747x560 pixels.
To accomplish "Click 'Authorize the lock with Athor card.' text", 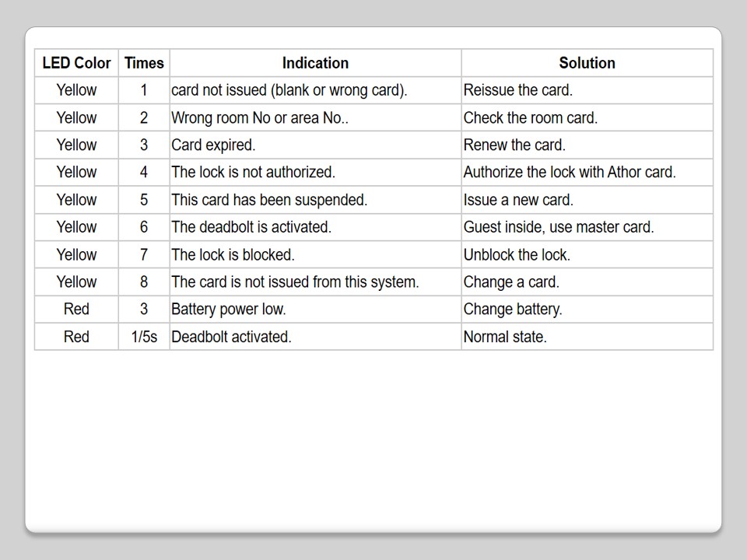I will pos(570,173).
